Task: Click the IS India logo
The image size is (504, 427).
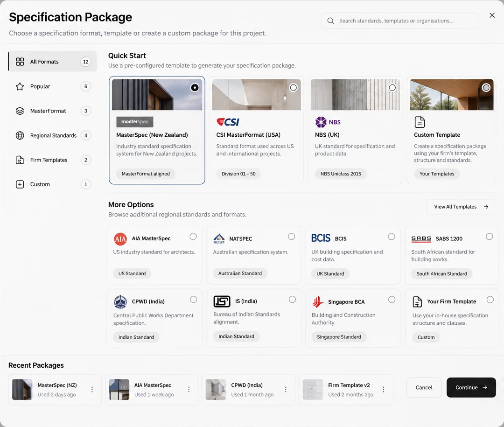Action: tap(222, 301)
